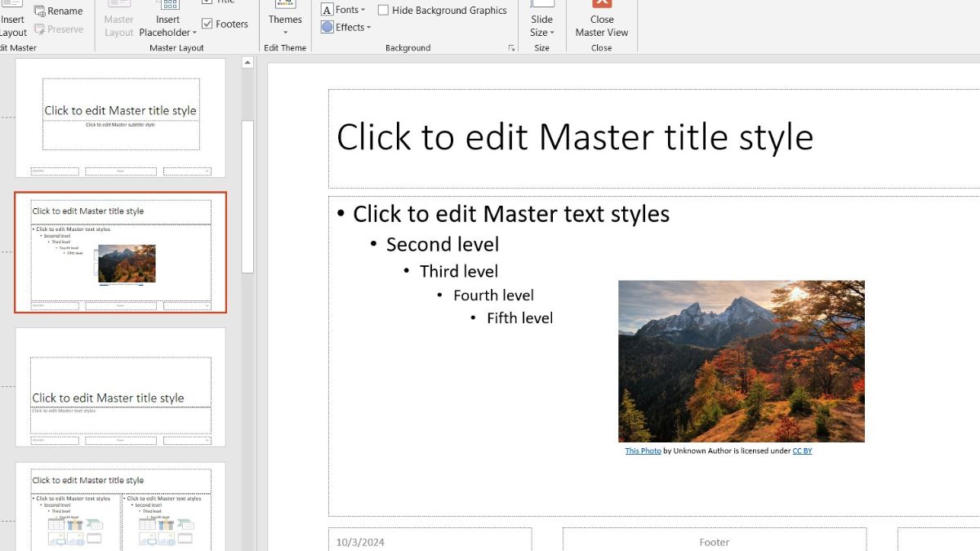
Task: Click the 'Fourth level' bullet text
Action: [493, 295]
